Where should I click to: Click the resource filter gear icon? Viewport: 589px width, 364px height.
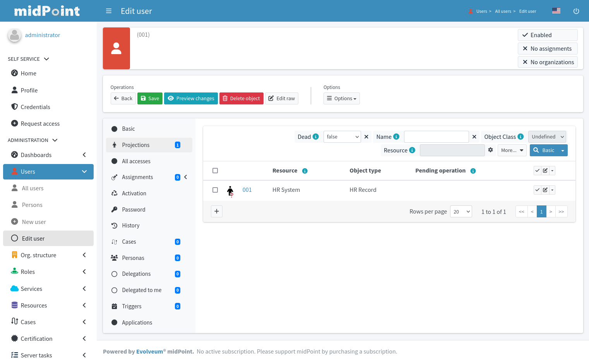pyautogui.click(x=490, y=150)
